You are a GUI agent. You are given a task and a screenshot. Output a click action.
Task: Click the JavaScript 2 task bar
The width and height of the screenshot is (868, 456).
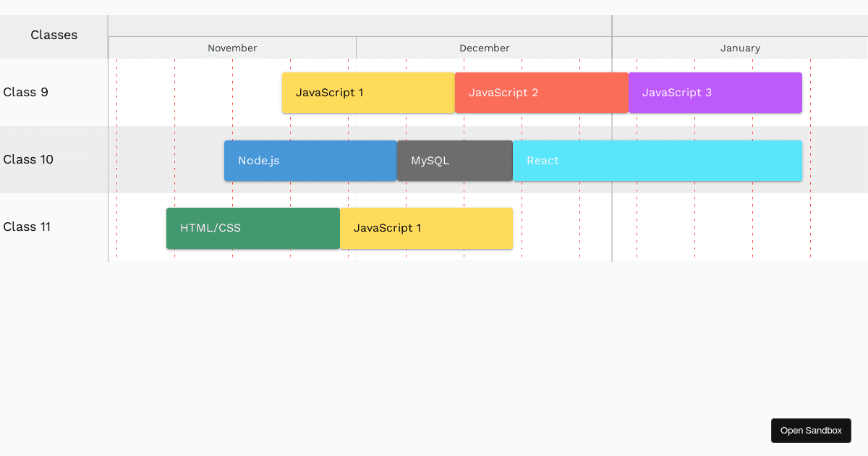click(x=541, y=93)
